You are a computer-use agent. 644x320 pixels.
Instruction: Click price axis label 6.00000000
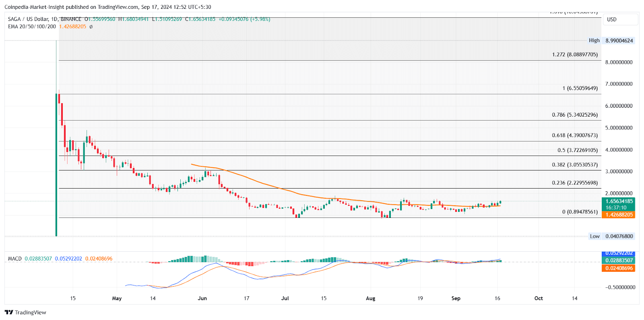click(x=619, y=106)
